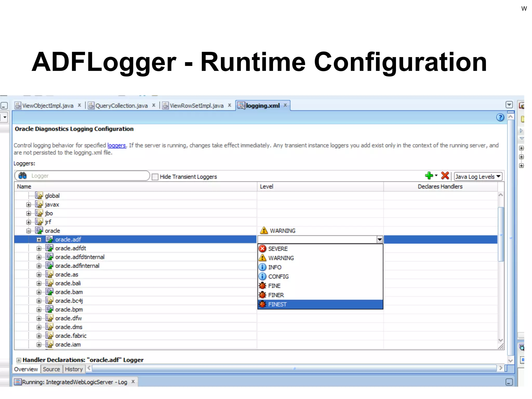Choose FINEST level from dropdown
Viewport: 532px width, 399px height.
pyautogui.click(x=320, y=304)
